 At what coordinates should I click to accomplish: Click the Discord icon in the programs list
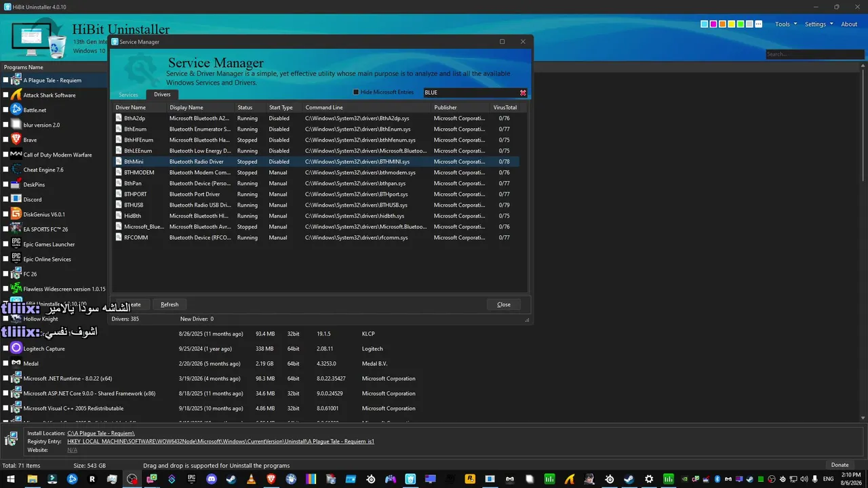pos(16,199)
